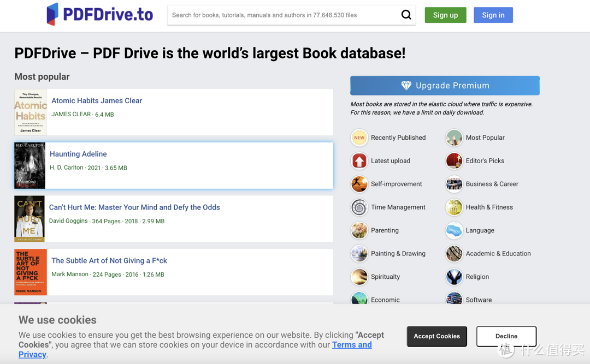Click the Latest upload arrow icon
This screenshot has height=364, width=590.
(x=359, y=161)
